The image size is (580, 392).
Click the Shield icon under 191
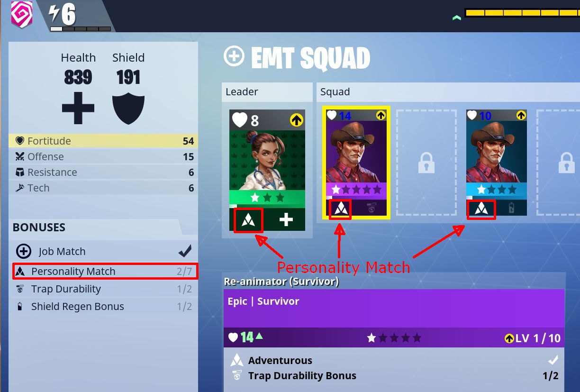[x=128, y=109]
